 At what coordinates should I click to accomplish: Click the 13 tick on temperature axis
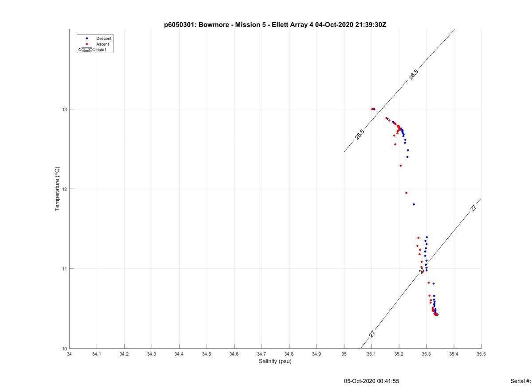coord(64,109)
